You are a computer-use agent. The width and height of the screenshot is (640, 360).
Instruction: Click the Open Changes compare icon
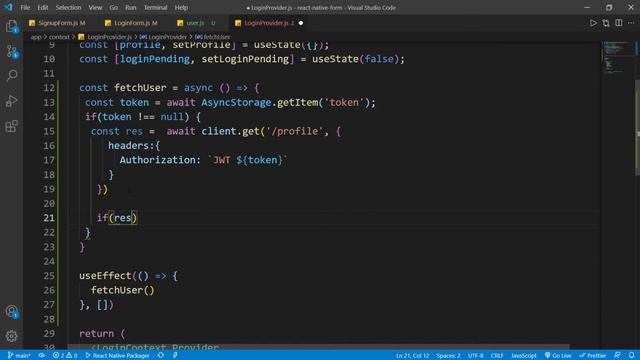606,23
